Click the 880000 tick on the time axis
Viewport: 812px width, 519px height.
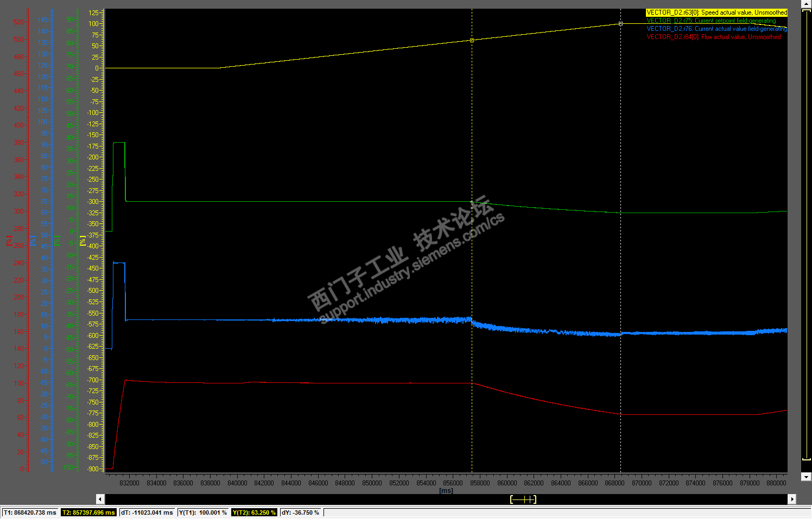776,483
